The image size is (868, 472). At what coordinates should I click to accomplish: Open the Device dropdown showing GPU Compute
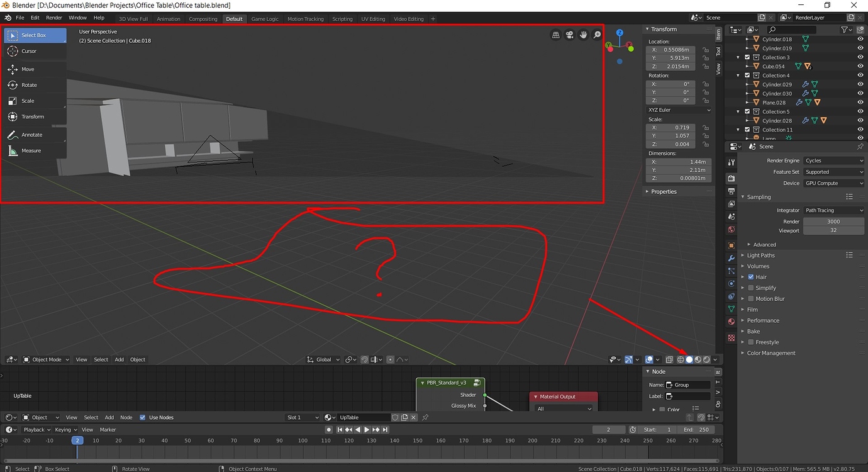(x=833, y=183)
